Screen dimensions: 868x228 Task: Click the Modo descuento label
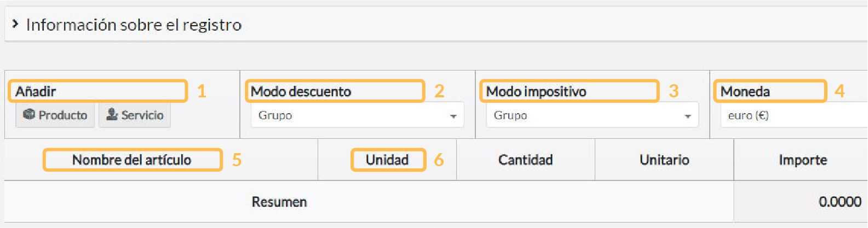pos(301,91)
